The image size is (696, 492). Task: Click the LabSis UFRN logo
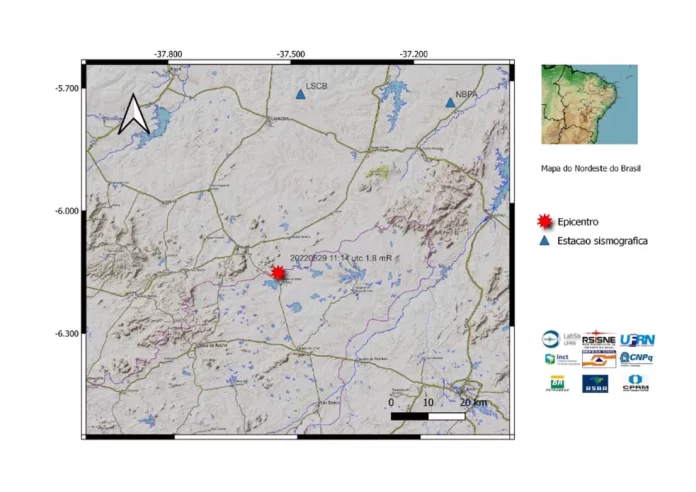click(x=555, y=339)
